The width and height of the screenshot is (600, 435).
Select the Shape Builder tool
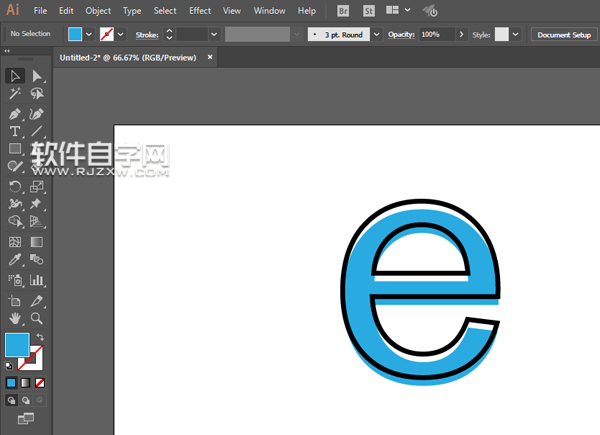pyautogui.click(x=15, y=221)
